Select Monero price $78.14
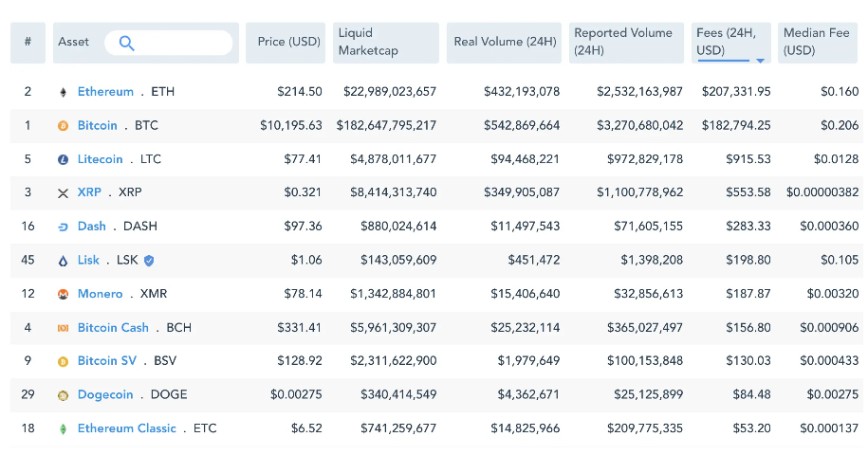Screen dimensions: 868x455 pos(303,294)
